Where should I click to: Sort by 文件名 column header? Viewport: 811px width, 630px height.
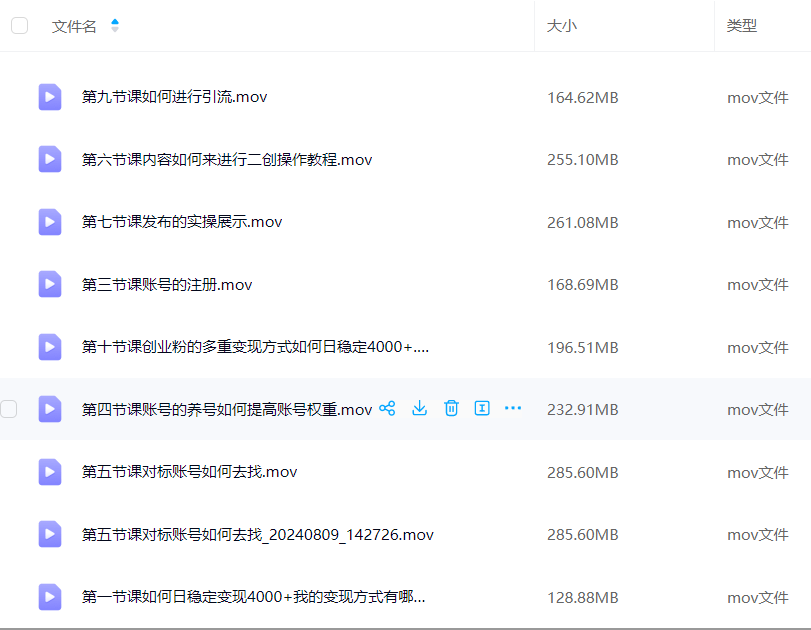coord(74,26)
